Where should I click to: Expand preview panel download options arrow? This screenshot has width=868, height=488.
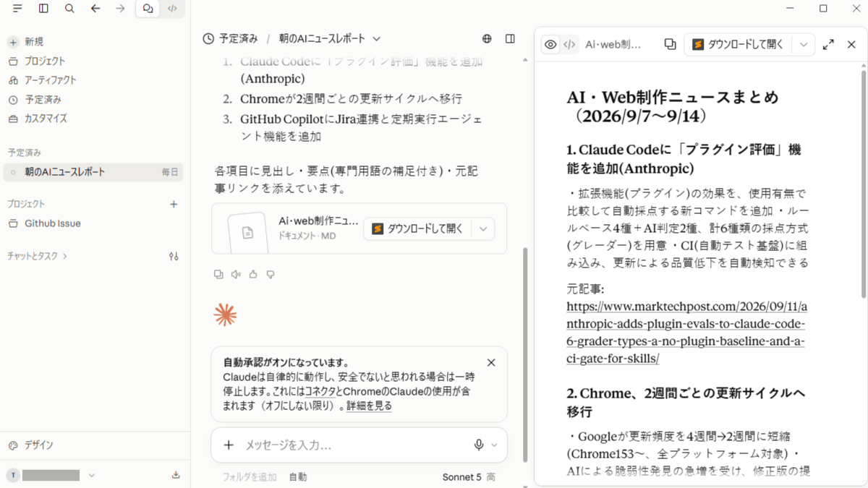point(804,44)
